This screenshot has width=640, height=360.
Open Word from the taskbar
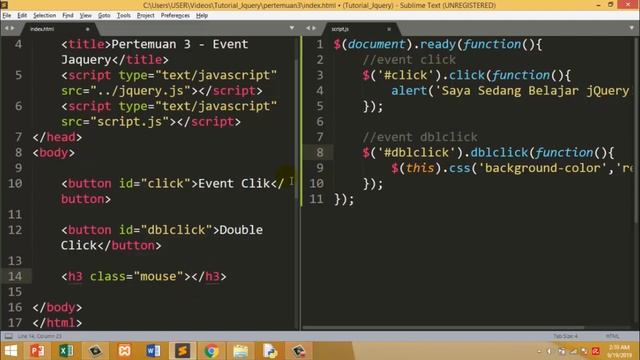(x=153, y=351)
